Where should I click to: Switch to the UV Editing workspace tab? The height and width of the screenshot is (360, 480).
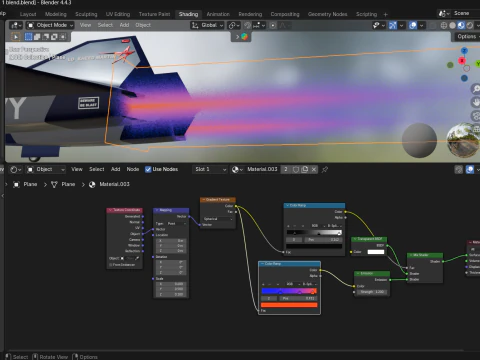click(x=118, y=14)
